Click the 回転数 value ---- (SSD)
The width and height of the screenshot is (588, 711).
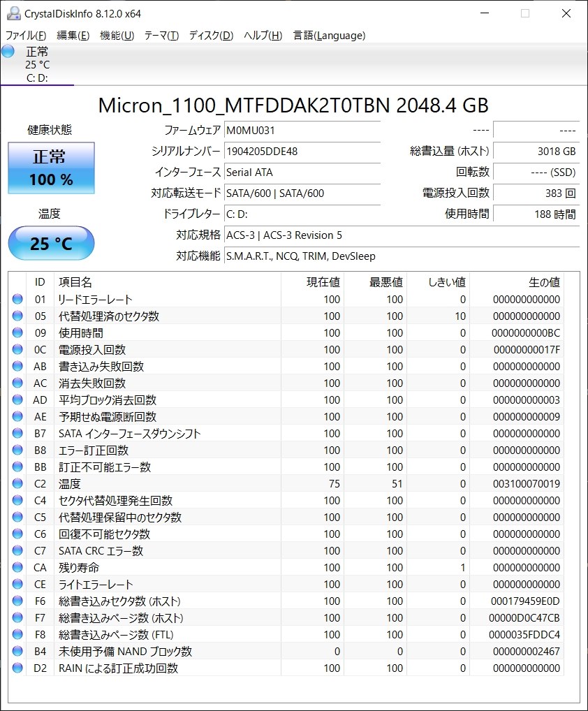click(x=536, y=173)
